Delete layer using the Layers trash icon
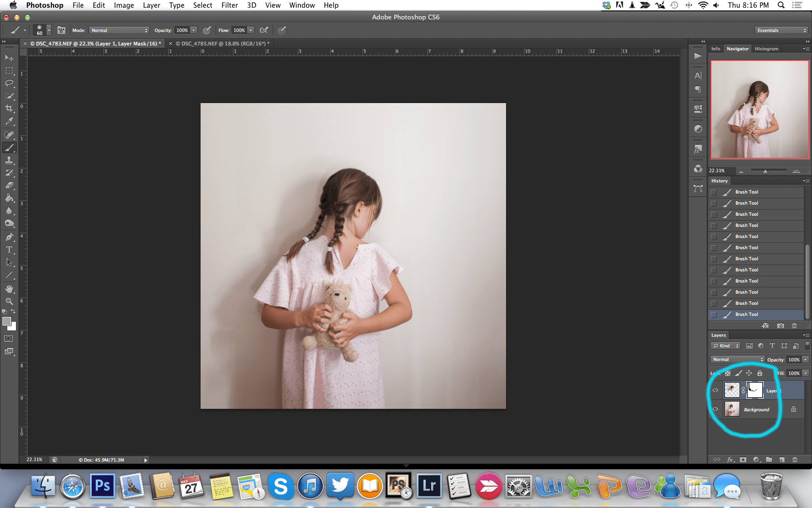 [x=795, y=459]
